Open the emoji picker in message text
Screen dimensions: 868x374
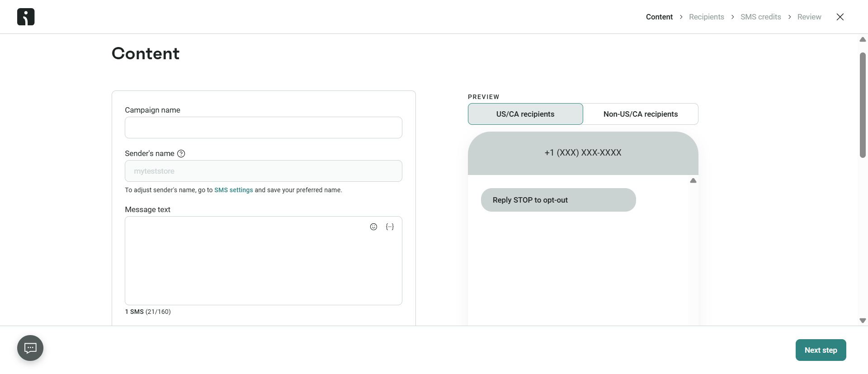373,227
